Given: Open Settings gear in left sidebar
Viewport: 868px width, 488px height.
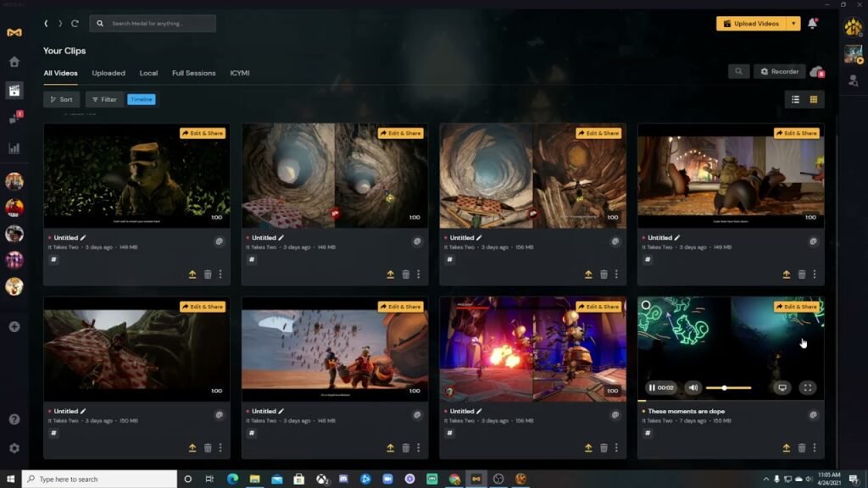Looking at the screenshot, I should point(14,448).
